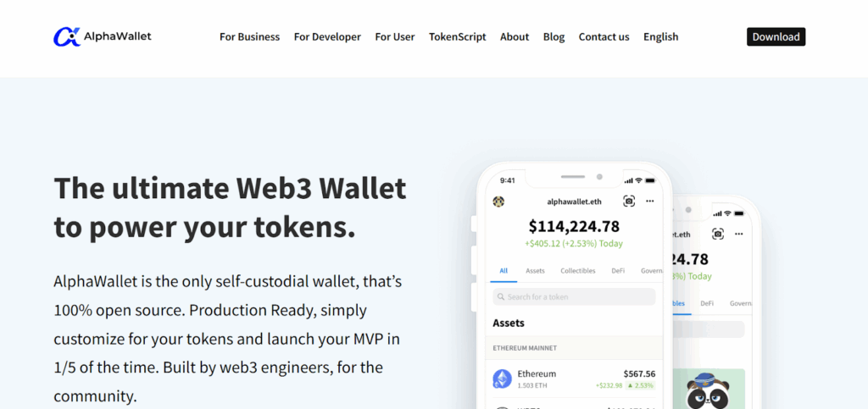Open the three-dot menu on front phone
Viewport: 868px width, 409px height.
coord(650,201)
